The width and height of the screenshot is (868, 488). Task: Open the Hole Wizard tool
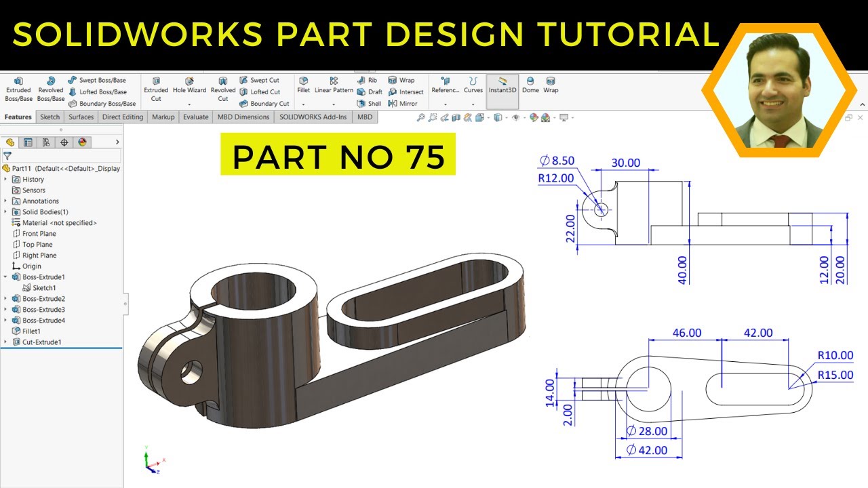pos(189,85)
